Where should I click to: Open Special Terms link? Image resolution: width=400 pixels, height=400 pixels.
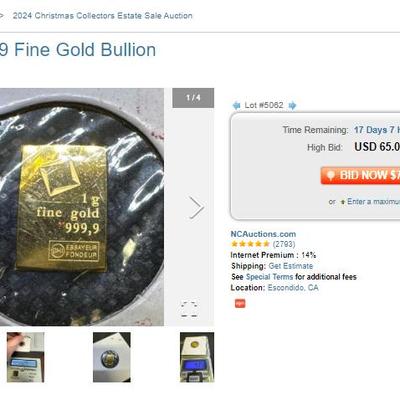tap(269, 277)
